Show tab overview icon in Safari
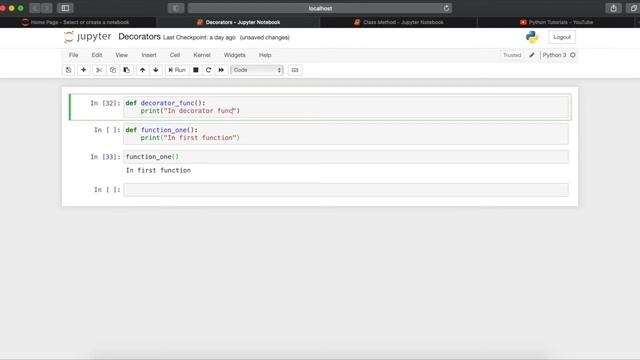This screenshot has height=360, width=640. point(633,8)
